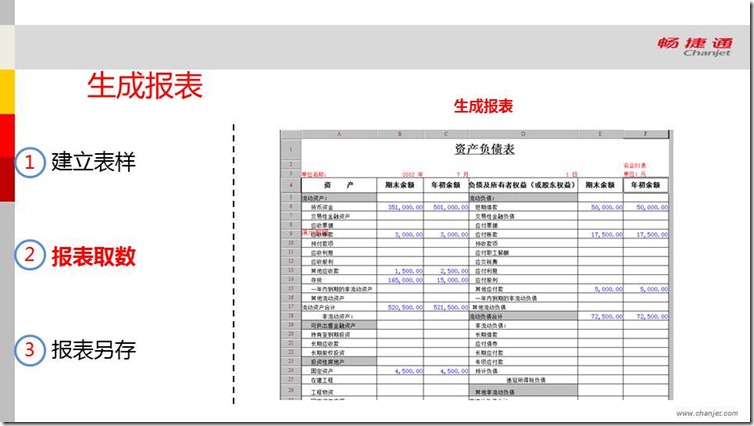Click the numbered circle 3 icon
754x426 pixels.
(x=30, y=350)
